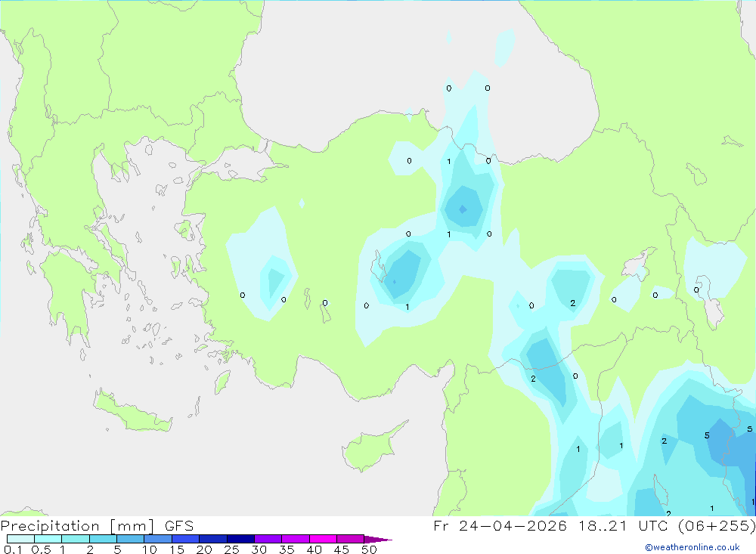Click the "(06+255)" forecast run text
The height and width of the screenshot is (554, 756).
[716, 526]
